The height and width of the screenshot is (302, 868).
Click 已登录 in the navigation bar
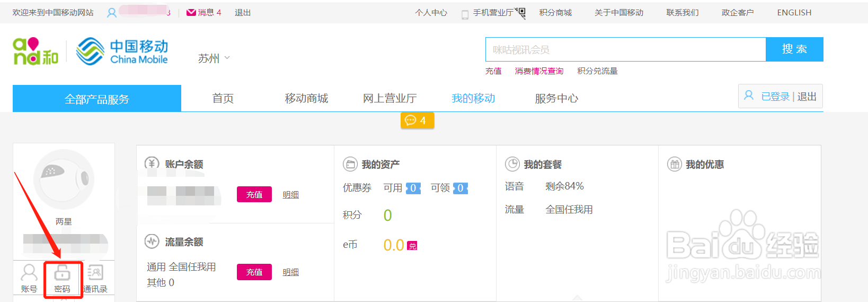pyautogui.click(x=776, y=97)
